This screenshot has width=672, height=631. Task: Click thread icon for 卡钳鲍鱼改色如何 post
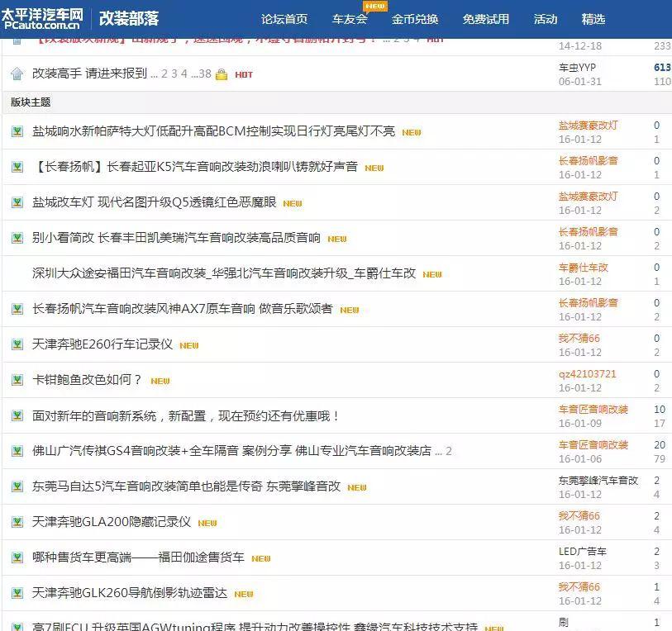17,381
